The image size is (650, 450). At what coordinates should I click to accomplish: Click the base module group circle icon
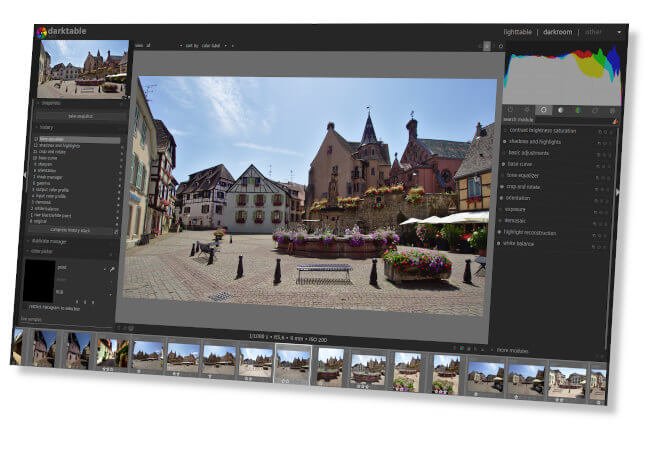(544, 109)
